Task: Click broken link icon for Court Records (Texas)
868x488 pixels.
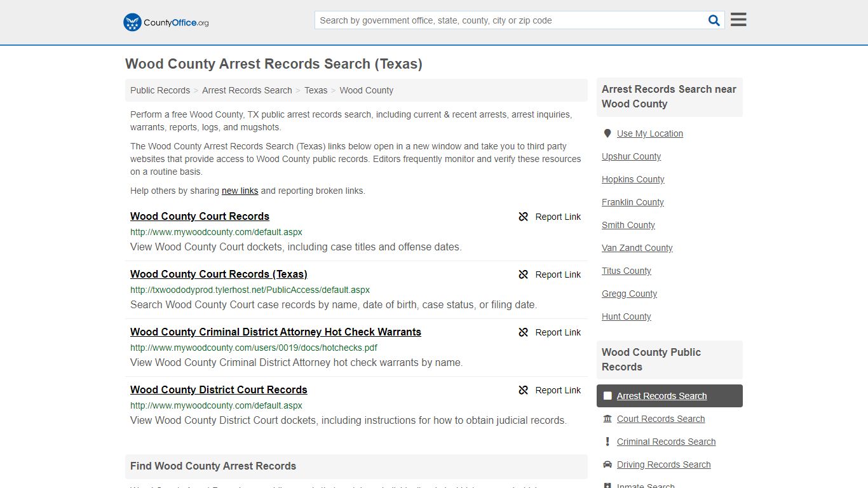Action: 524,274
